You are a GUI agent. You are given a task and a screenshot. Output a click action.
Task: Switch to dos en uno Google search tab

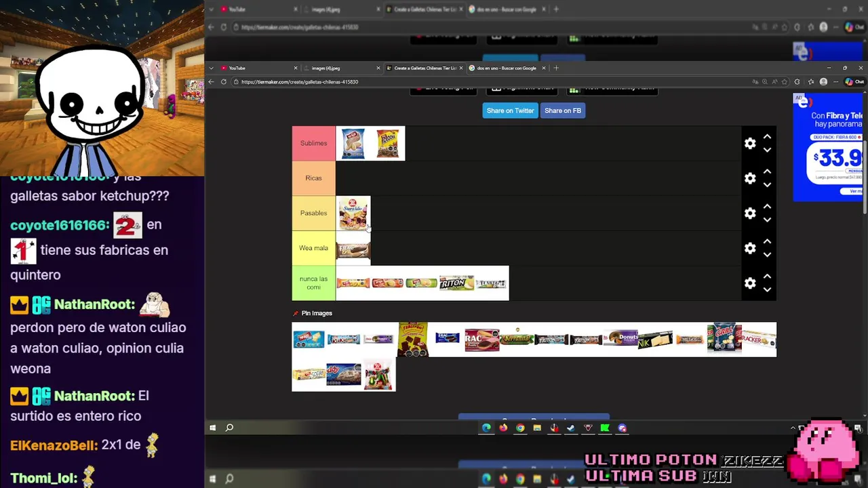tap(507, 68)
